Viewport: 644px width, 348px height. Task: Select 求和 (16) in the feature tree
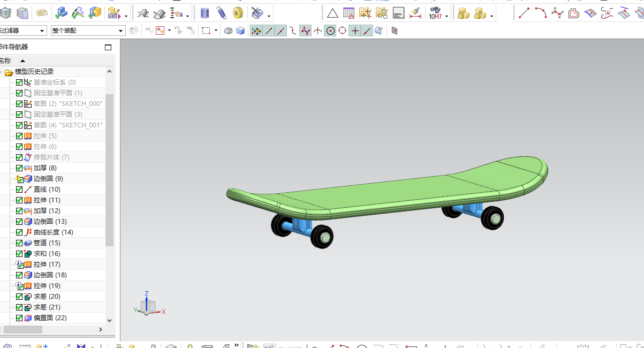click(47, 254)
